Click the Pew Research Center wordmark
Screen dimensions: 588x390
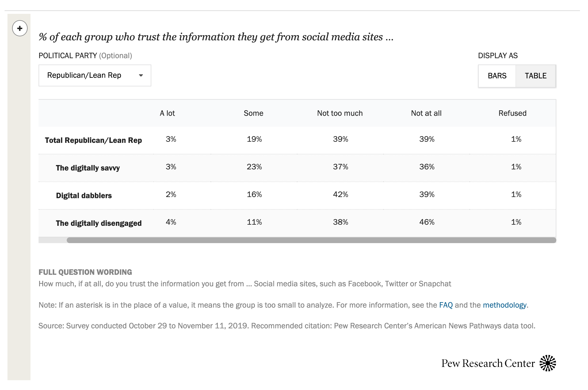488,364
